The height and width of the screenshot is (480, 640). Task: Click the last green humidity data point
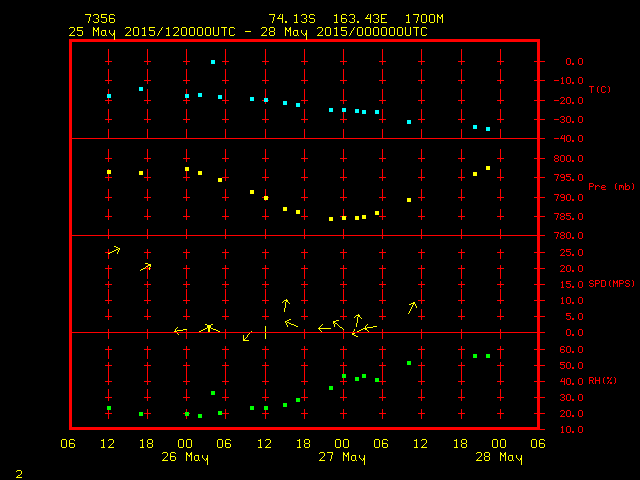click(488, 356)
